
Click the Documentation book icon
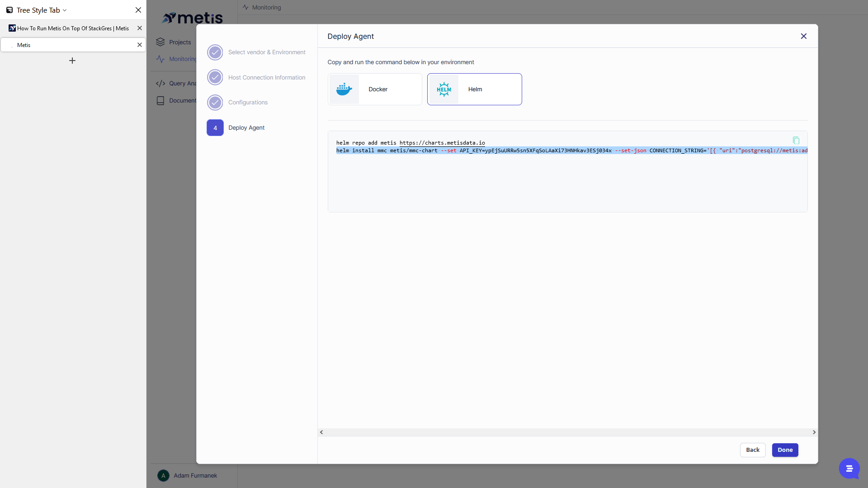tap(160, 101)
